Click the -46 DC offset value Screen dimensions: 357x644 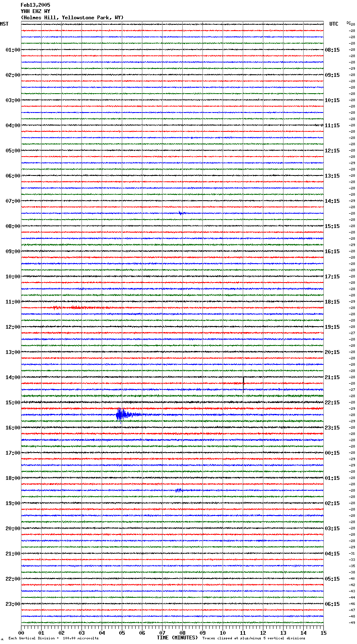coord(352,604)
